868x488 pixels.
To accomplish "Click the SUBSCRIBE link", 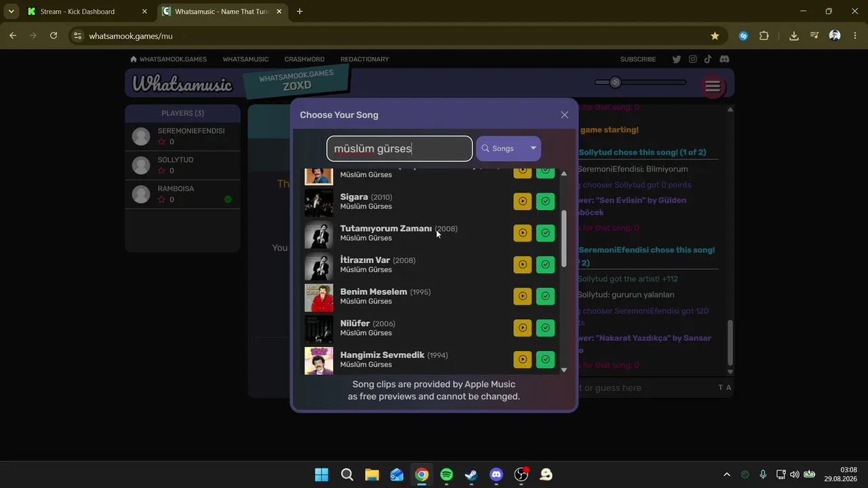I will [638, 60].
